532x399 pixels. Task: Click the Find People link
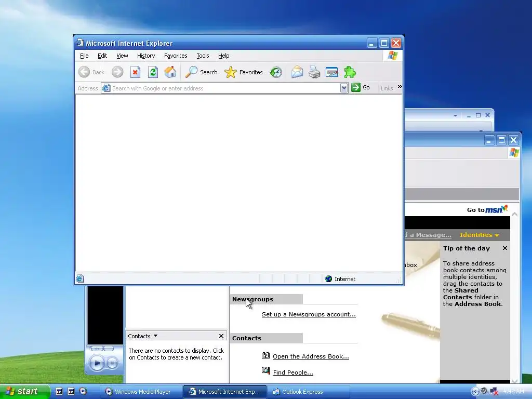[x=293, y=372]
